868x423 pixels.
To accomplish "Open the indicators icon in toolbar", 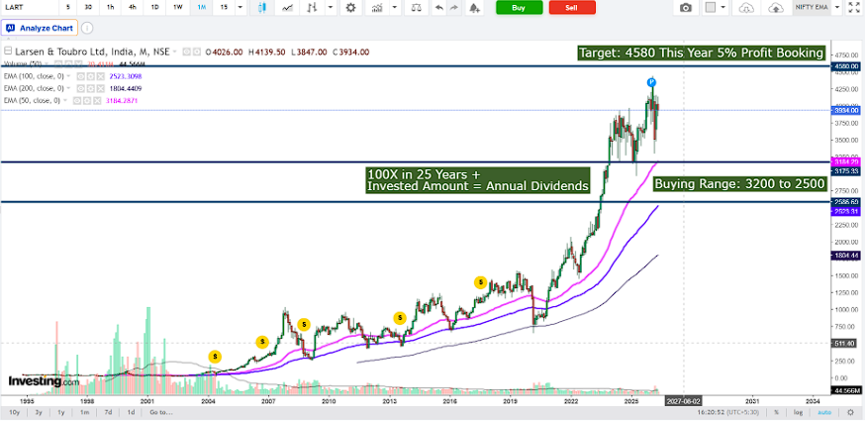I will (377, 7).
